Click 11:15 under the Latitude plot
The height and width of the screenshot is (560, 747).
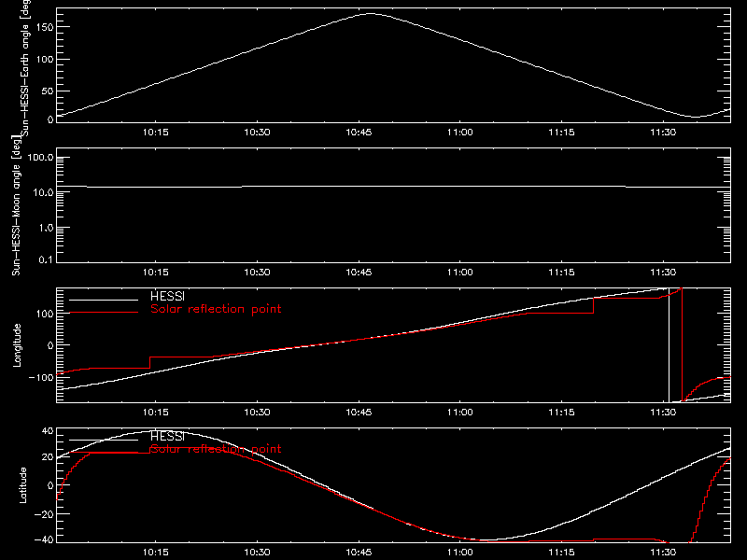pyautogui.click(x=562, y=553)
